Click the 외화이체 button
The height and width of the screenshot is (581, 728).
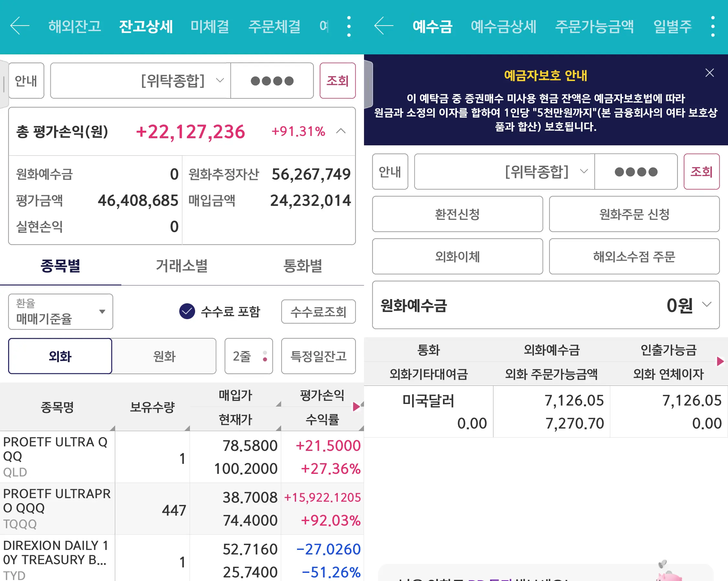(458, 256)
